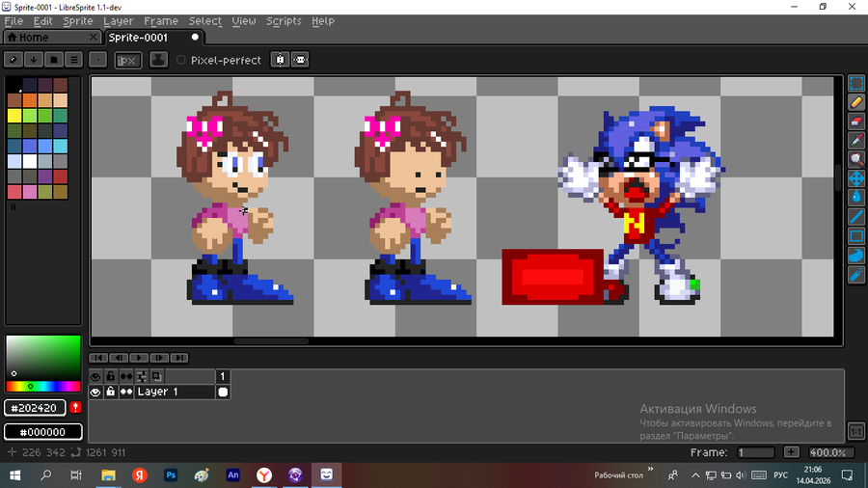Open the Layer menu
This screenshot has width=868, height=488.
click(x=118, y=21)
